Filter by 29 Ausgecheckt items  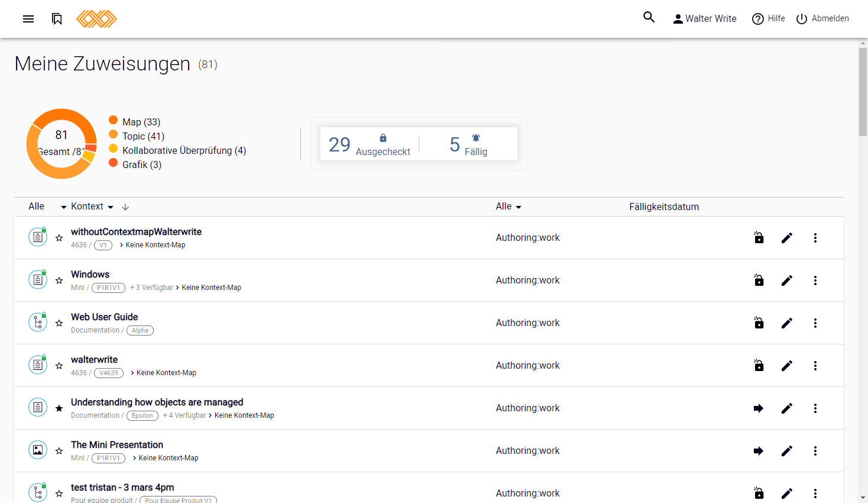[370, 144]
